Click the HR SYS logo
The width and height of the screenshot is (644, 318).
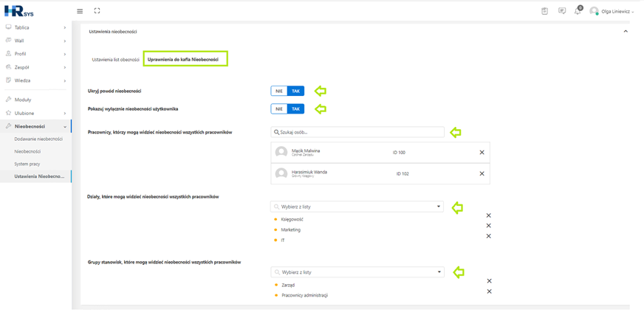pos(19,10)
